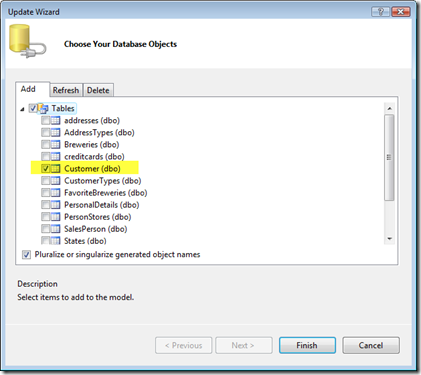Viewport: 421px width, 375px height.
Task: Switch to the Refresh tab
Action: [x=66, y=90]
